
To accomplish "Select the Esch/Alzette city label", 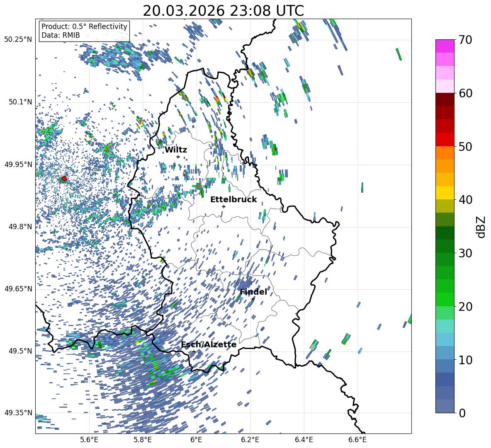I will pyautogui.click(x=209, y=345).
